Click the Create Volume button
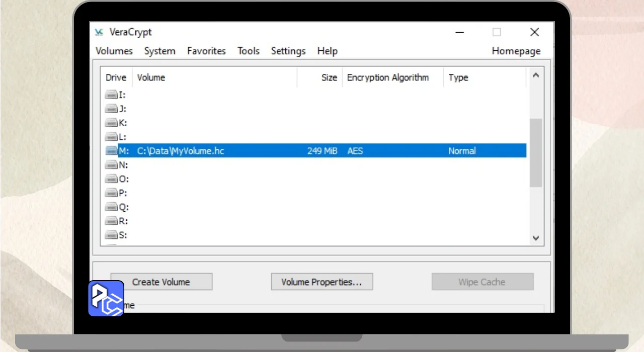This screenshot has width=644, height=352. pos(161,282)
